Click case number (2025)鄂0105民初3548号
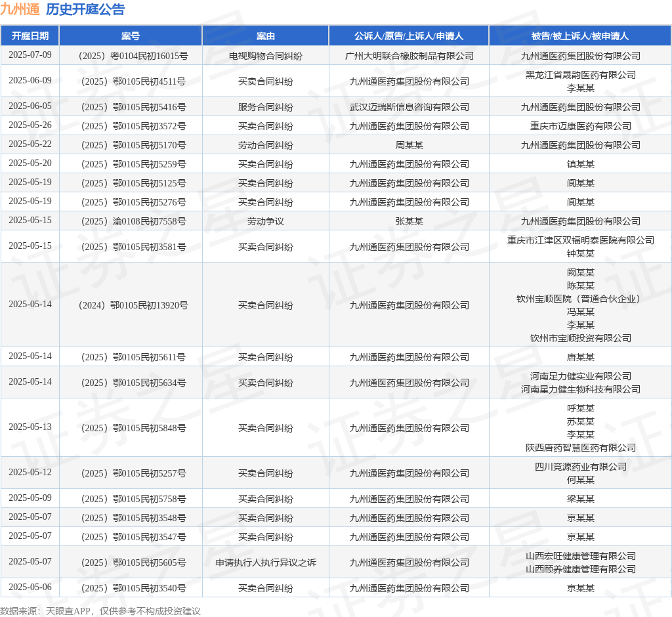672x617 pixels. 131,518
